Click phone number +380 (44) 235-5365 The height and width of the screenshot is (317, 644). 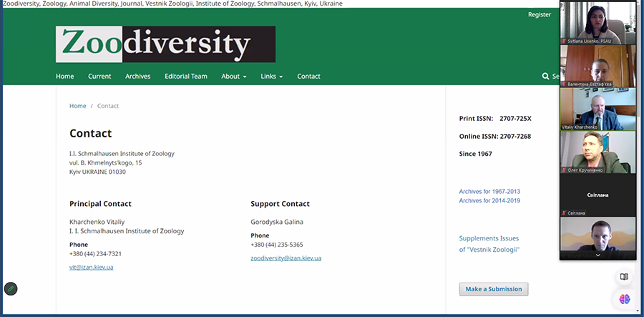(277, 245)
